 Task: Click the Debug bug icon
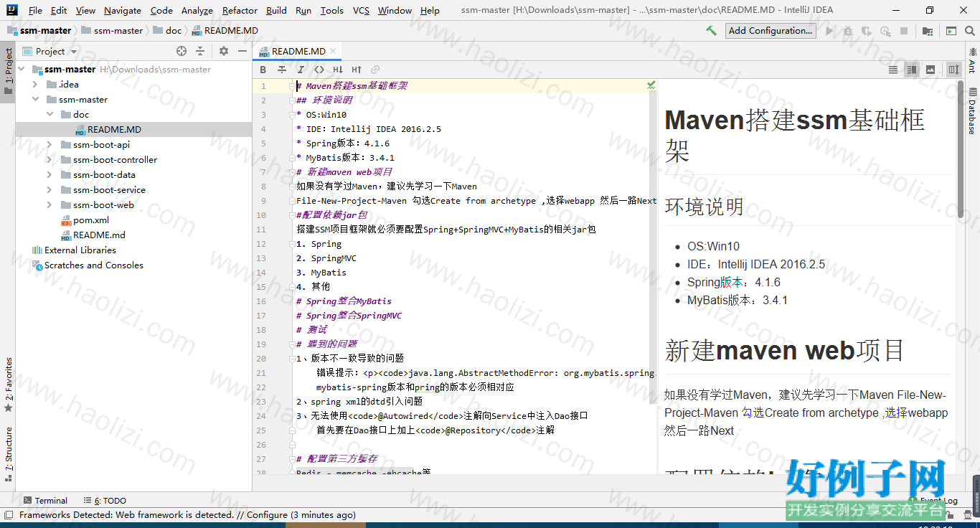point(848,31)
